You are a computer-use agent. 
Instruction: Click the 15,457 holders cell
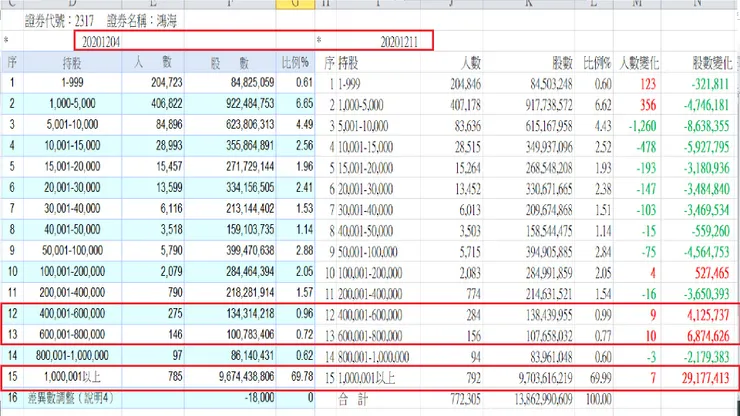(x=169, y=166)
